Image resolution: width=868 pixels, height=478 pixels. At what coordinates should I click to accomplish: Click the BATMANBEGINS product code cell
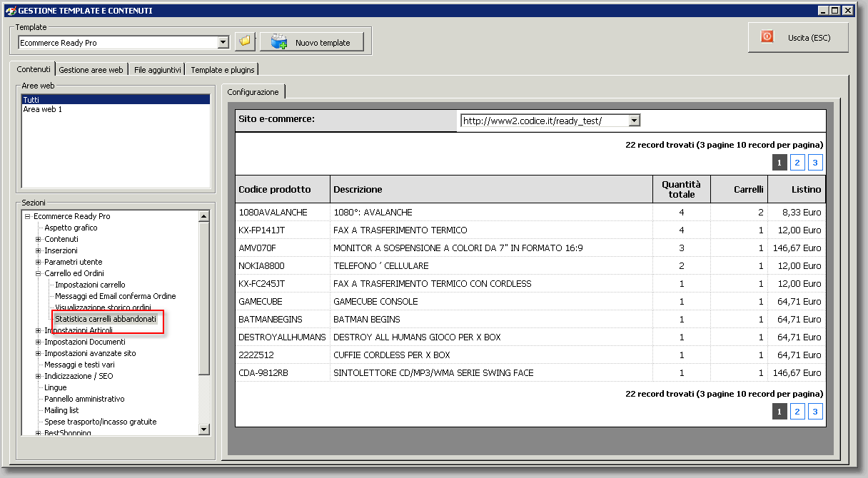[283, 319]
